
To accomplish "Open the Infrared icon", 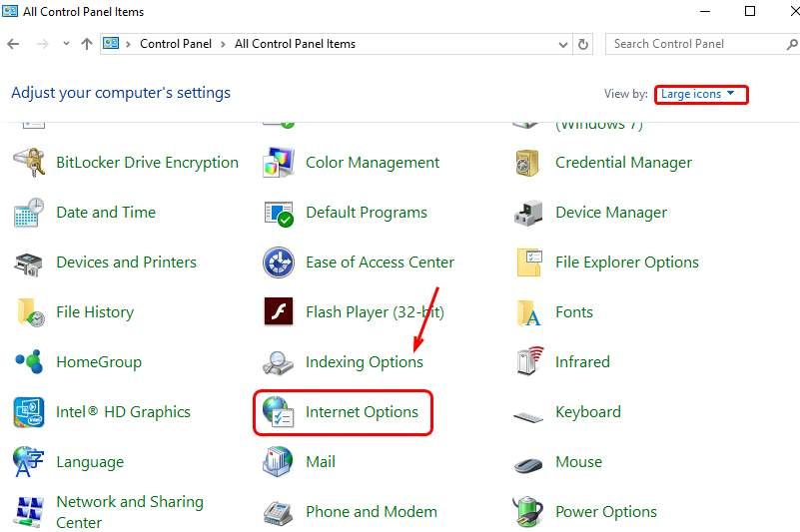I will pos(529,360).
